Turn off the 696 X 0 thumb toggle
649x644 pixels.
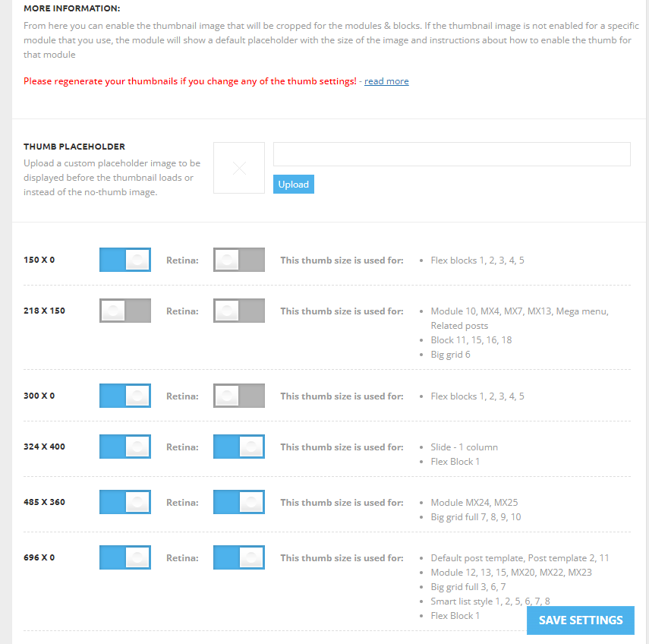[x=125, y=557]
